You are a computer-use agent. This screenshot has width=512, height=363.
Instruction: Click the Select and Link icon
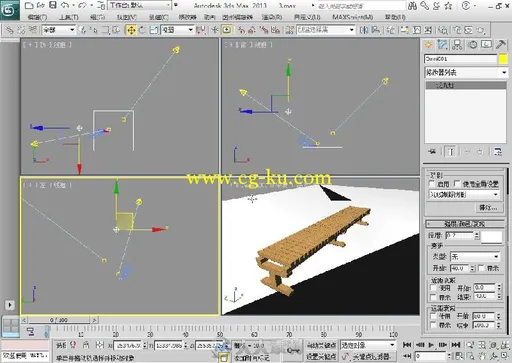9,30
